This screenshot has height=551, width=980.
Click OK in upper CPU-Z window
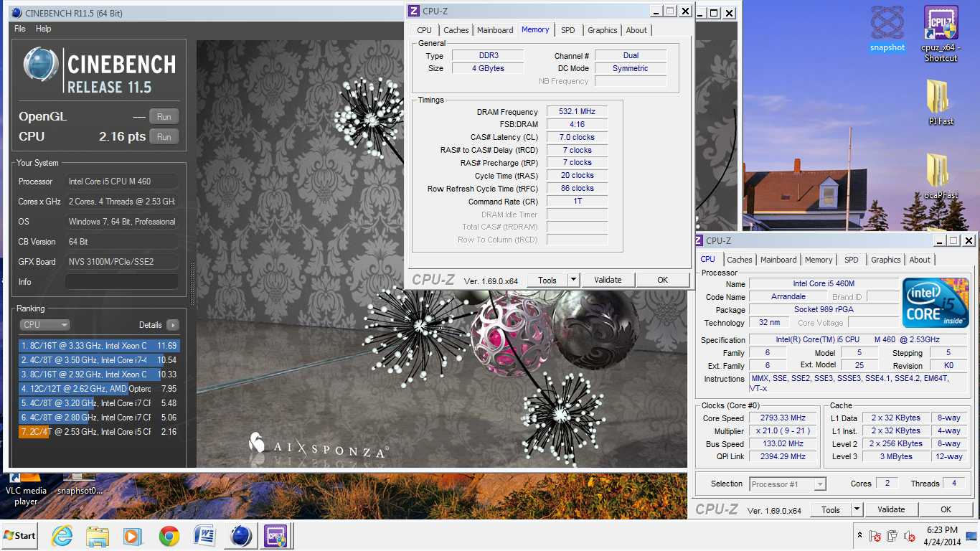pyautogui.click(x=662, y=280)
